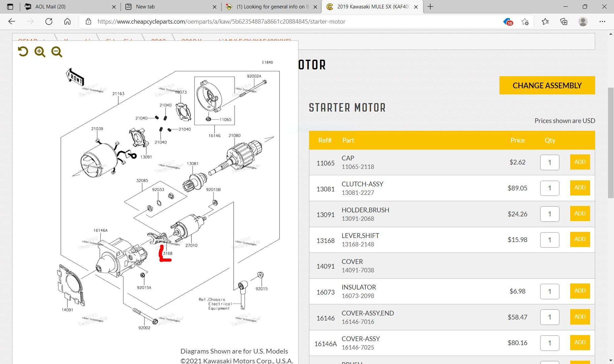Click the $58.47 price cell
614x364 pixels.
[x=517, y=317]
